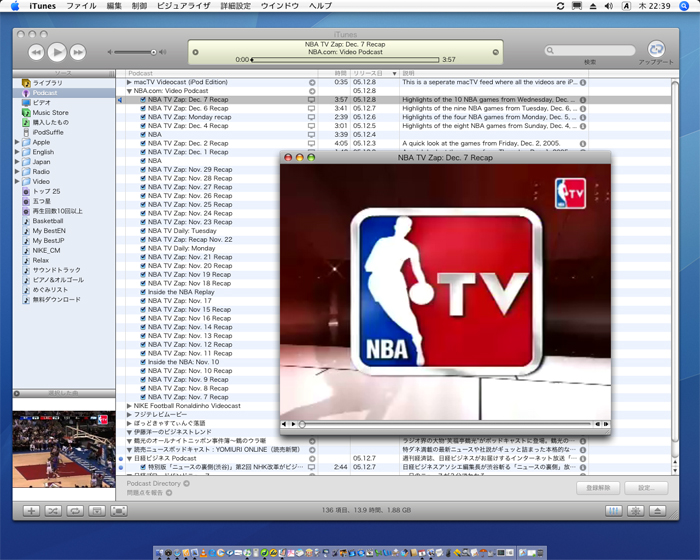
Task: Click the 設定... settings button
Action: 646,488
